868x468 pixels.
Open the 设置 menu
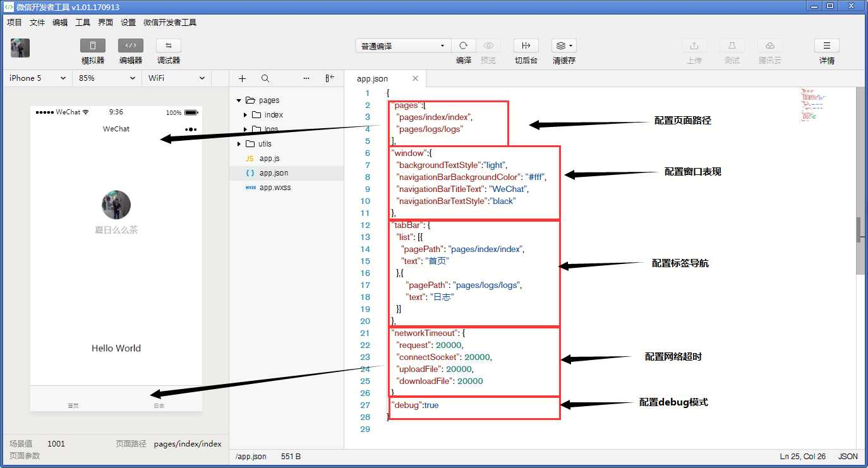[x=128, y=22]
